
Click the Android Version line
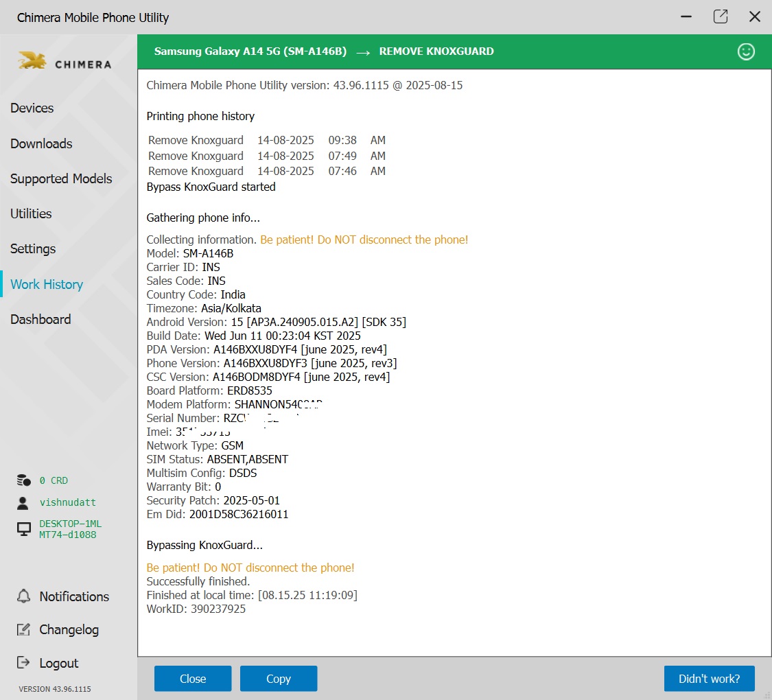point(277,322)
